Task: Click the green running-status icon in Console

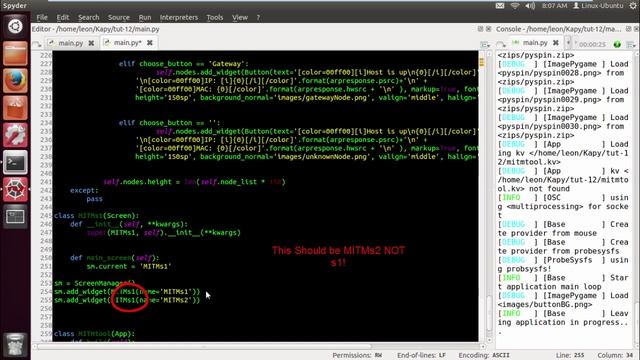Action: [x=617, y=44]
